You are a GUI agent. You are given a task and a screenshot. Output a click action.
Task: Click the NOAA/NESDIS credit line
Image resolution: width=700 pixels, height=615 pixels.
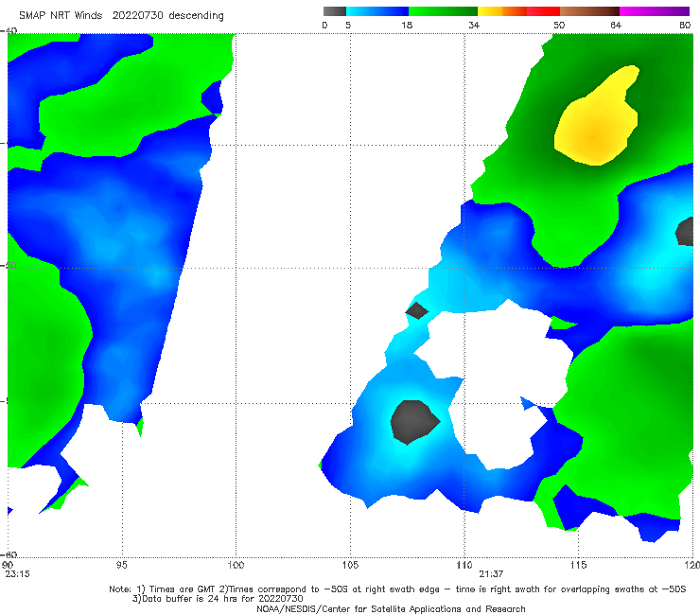tap(391, 609)
